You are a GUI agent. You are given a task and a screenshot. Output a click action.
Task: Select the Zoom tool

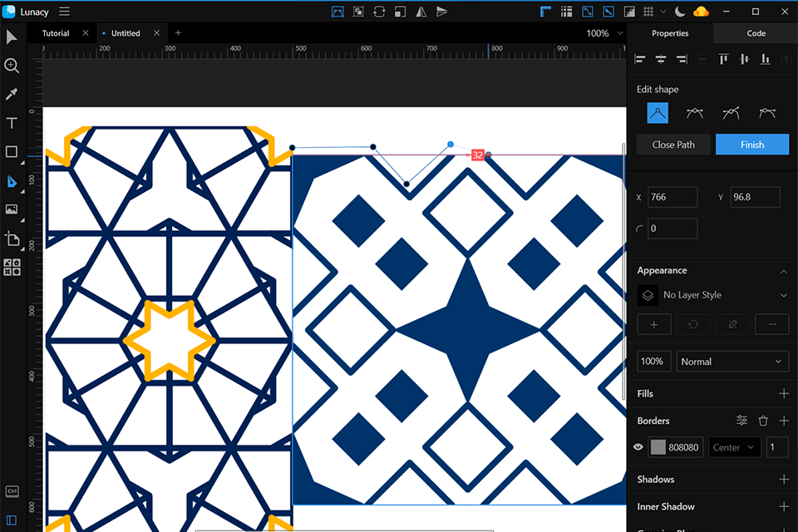click(12, 66)
